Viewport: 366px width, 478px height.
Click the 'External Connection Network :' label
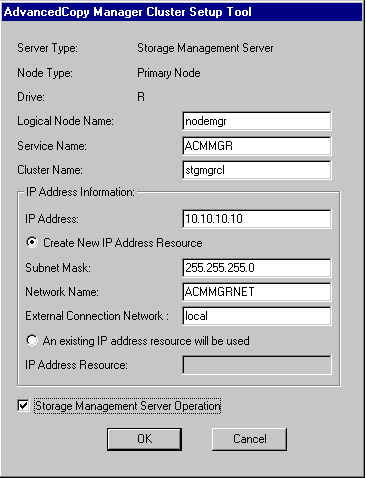click(97, 316)
